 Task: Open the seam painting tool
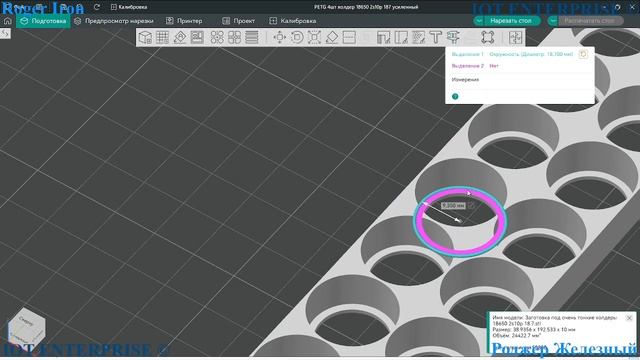(401, 37)
